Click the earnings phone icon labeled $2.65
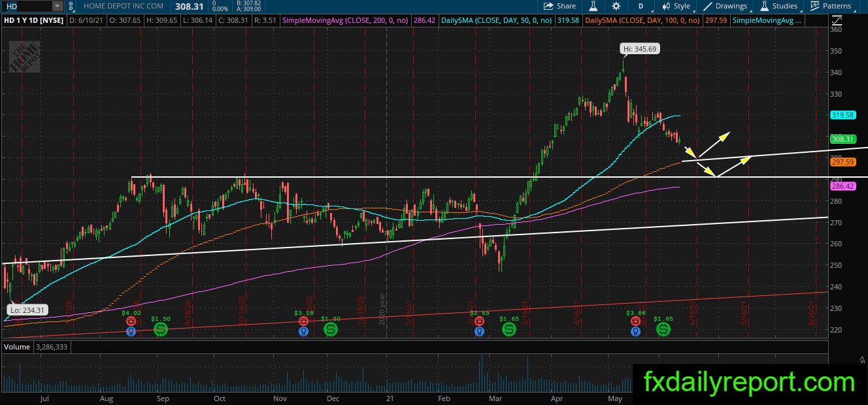 coord(479,321)
